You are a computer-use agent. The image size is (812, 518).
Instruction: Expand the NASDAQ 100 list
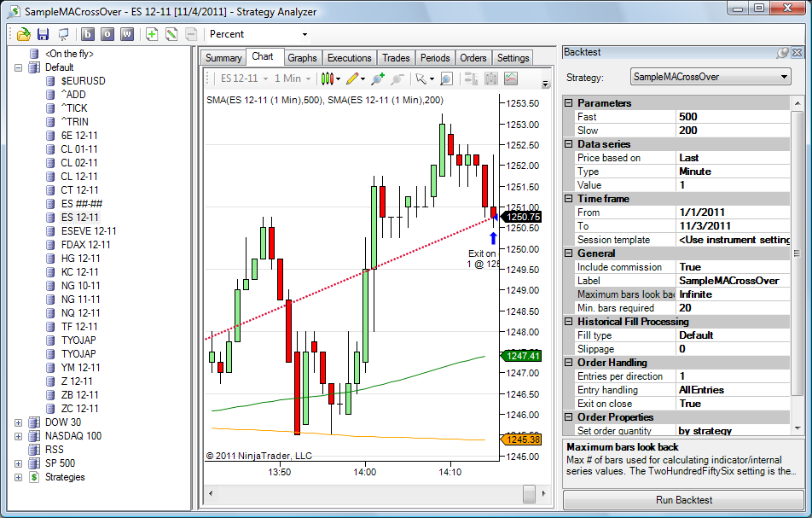[x=18, y=437]
